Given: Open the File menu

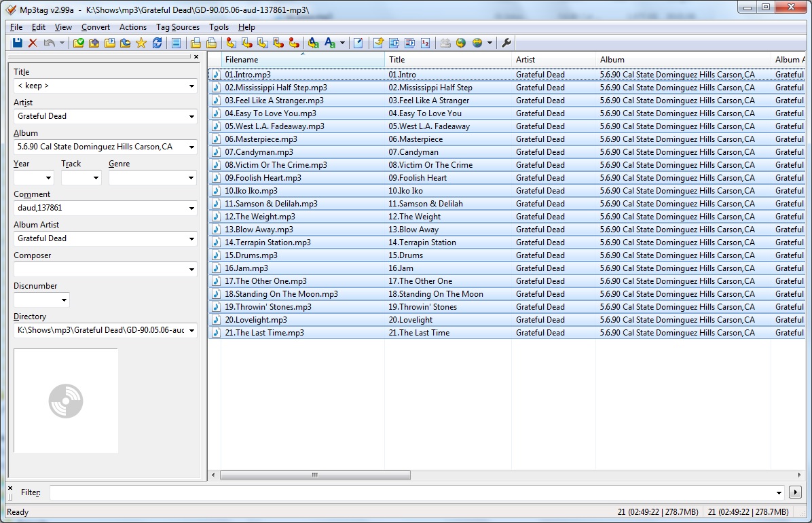Looking at the screenshot, I should tap(16, 27).
